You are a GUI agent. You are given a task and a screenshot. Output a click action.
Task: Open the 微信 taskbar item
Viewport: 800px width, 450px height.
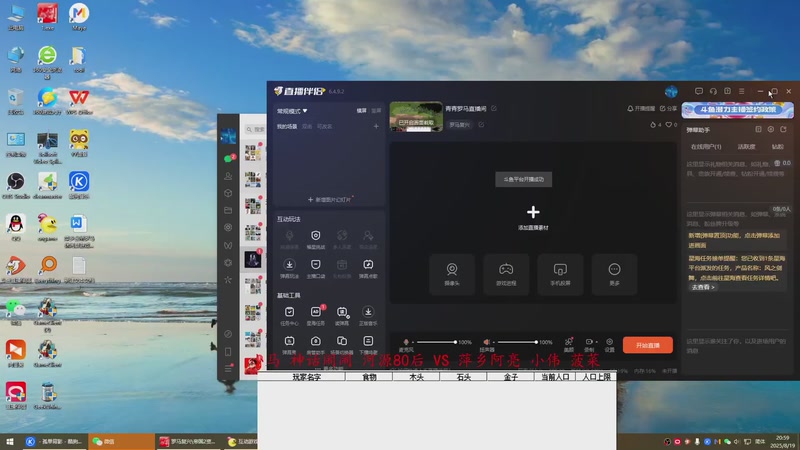pyautogui.click(x=121, y=442)
